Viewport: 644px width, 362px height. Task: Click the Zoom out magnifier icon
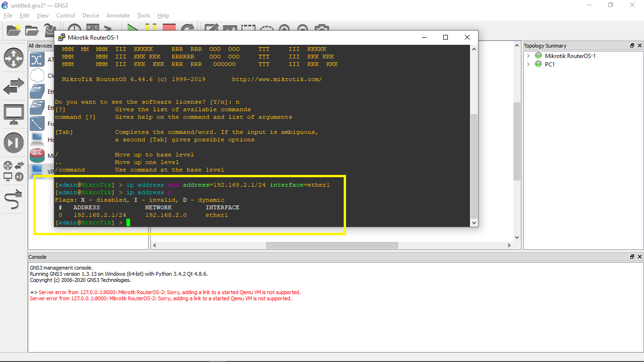tap(303, 28)
